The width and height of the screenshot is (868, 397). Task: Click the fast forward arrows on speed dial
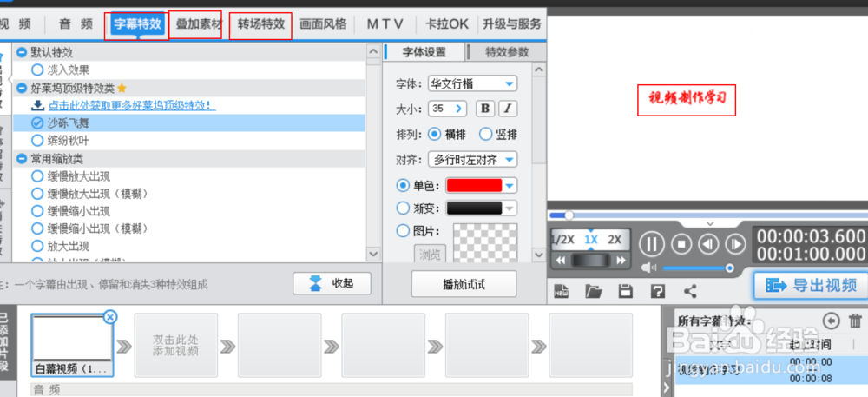point(621,261)
